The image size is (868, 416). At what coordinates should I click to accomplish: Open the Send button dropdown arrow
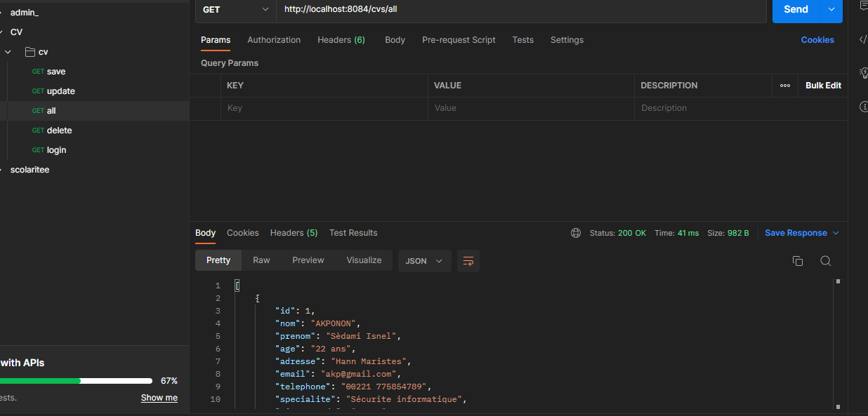[831, 10]
